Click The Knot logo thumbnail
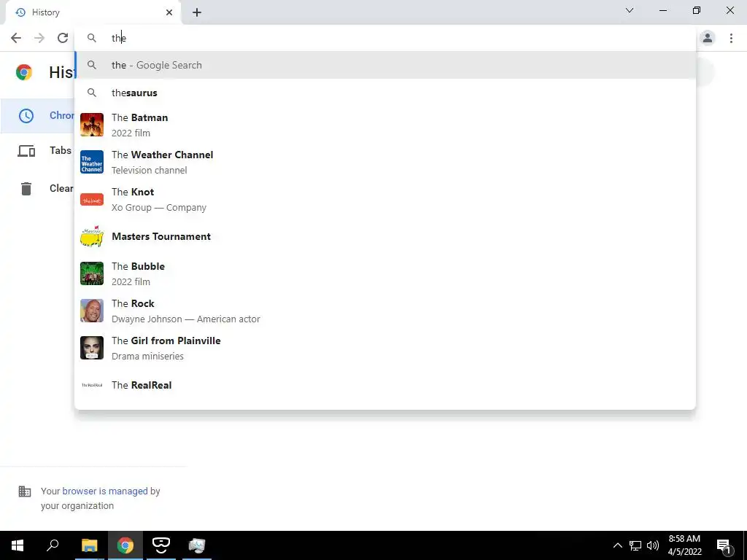 92,199
